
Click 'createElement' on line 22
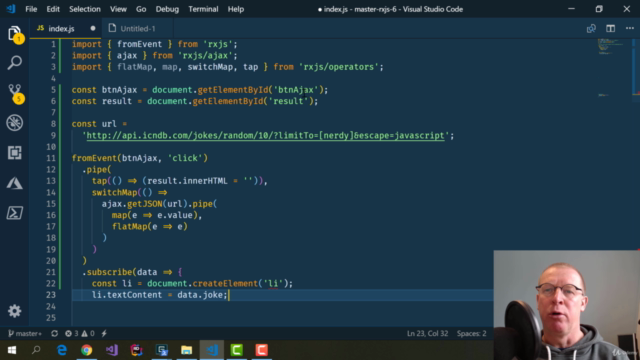pyautogui.click(x=225, y=284)
